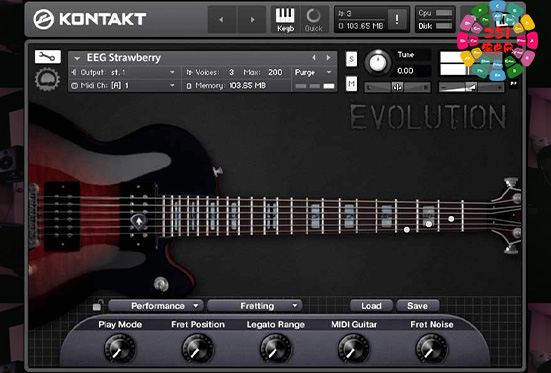The width and height of the screenshot is (551, 373).
Task: Click the brain gear icon under the wrench
Action: (47, 79)
